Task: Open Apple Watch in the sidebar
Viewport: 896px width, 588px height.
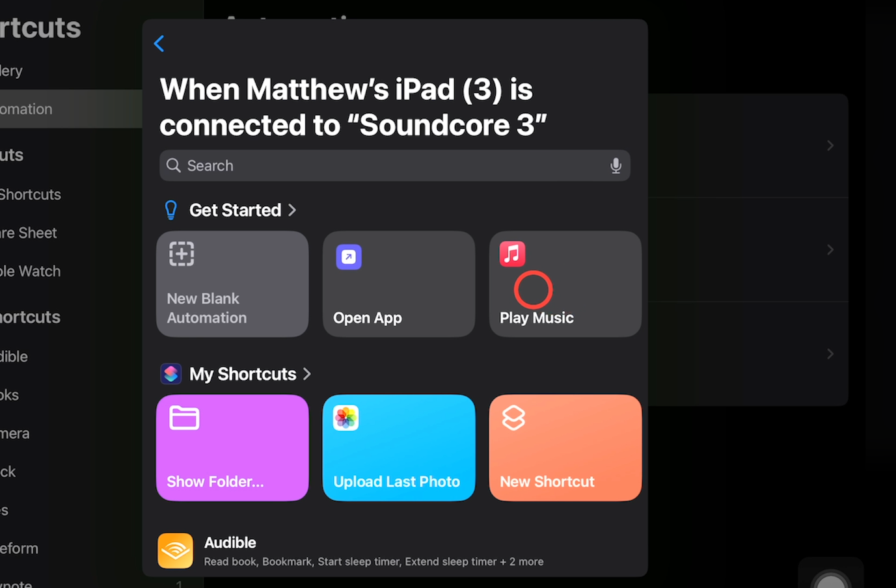Action: [x=31, y=271]
